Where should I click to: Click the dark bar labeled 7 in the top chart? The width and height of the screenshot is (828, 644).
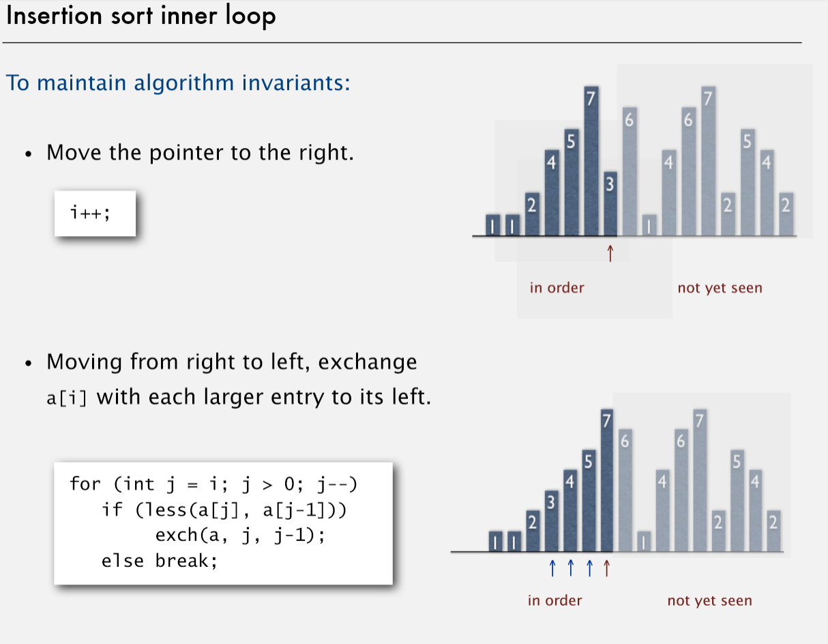coord(591,160)
